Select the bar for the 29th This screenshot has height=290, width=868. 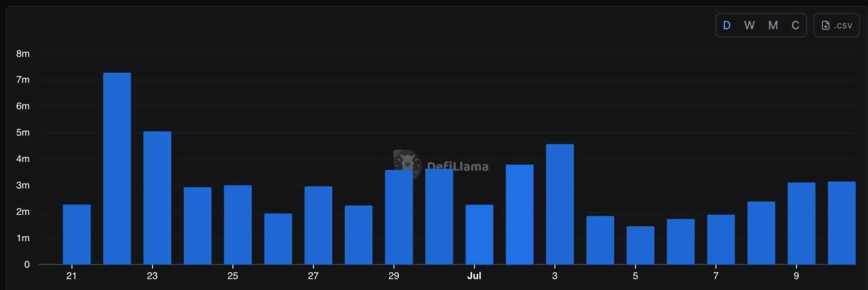coord(399,217)
